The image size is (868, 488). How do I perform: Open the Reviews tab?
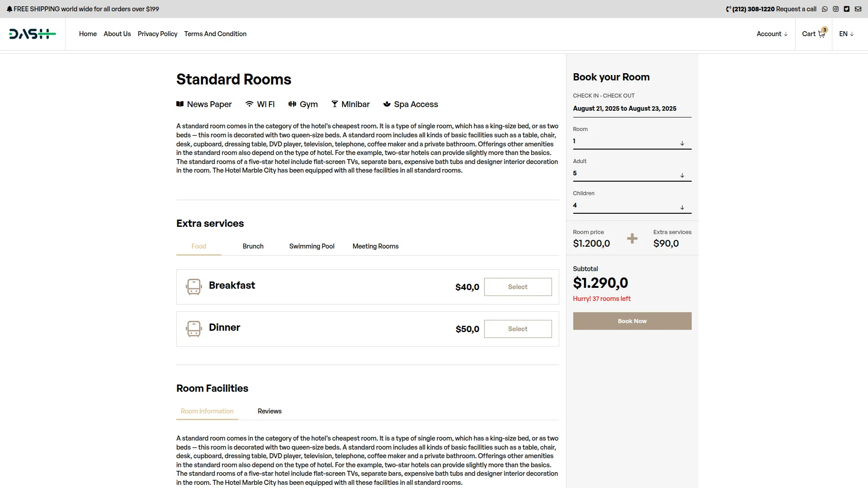[x=269, y=411]
